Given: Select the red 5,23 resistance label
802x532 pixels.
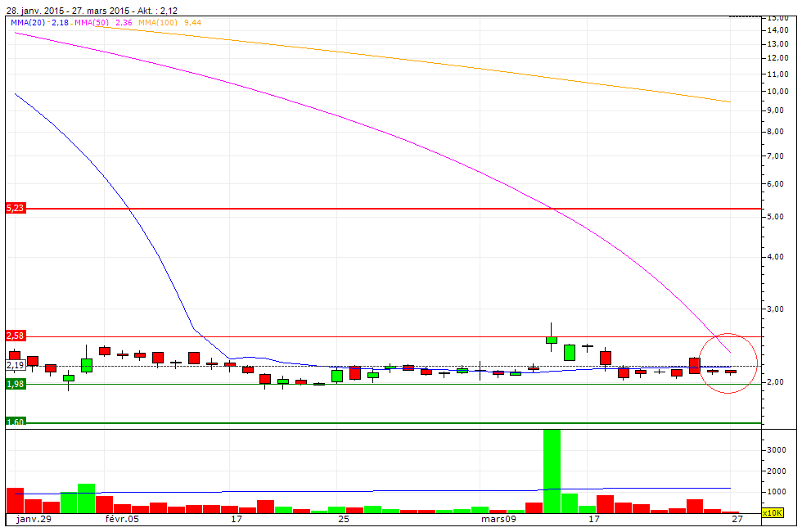Looking at the screenshot, I should point(16,208).
